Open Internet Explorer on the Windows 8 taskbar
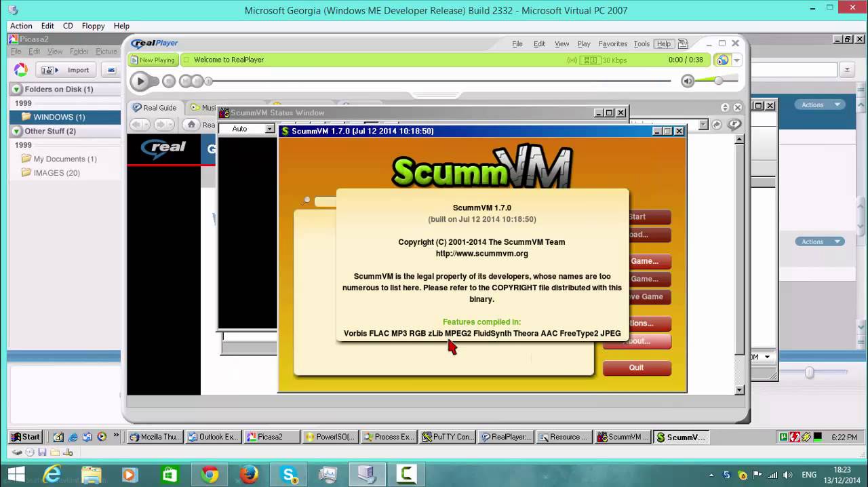Viewport: 868px width, 487px height. [52, 474]
